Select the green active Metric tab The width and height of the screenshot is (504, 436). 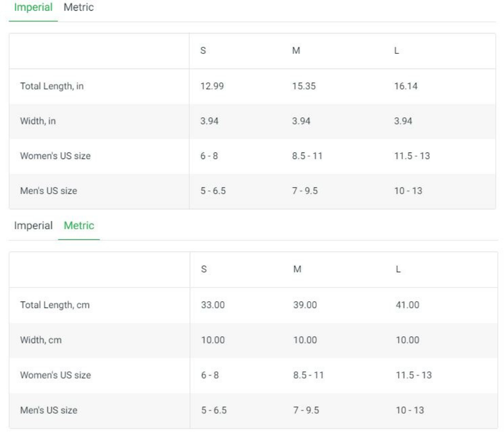(x=79, y=225)
